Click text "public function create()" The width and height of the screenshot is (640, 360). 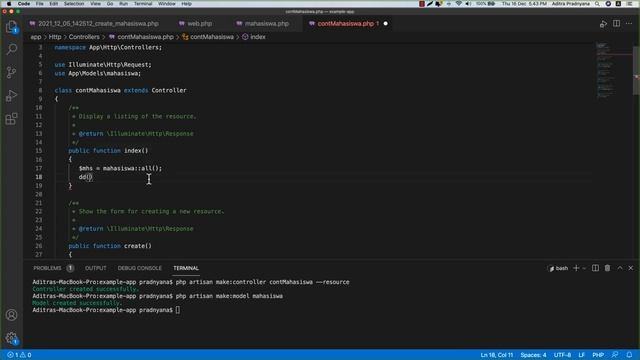(110, 246)
